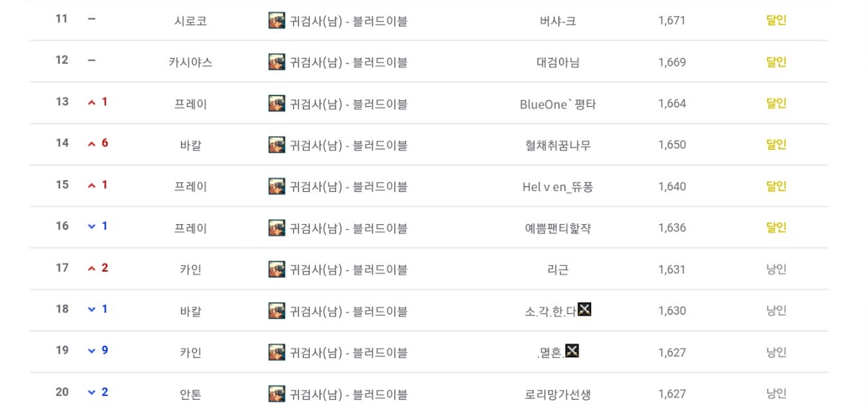
Task: Click the red up arrow in rank 14
Action: pyautogui.click(x=92, y=143)
